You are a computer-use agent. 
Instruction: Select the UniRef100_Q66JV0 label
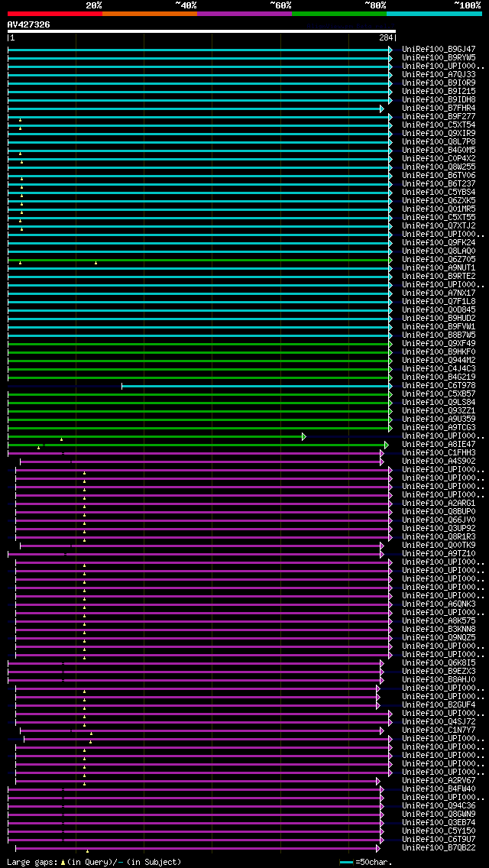coord(439,520)
